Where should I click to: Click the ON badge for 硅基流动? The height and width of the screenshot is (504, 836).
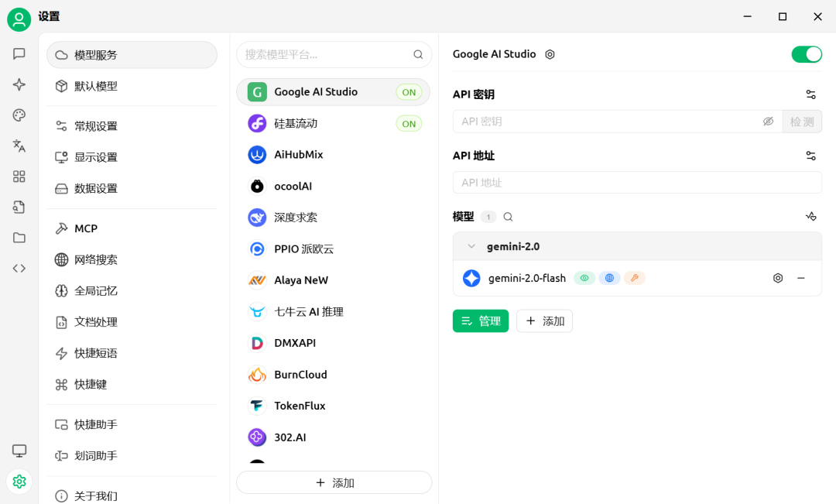coord(409,124)
